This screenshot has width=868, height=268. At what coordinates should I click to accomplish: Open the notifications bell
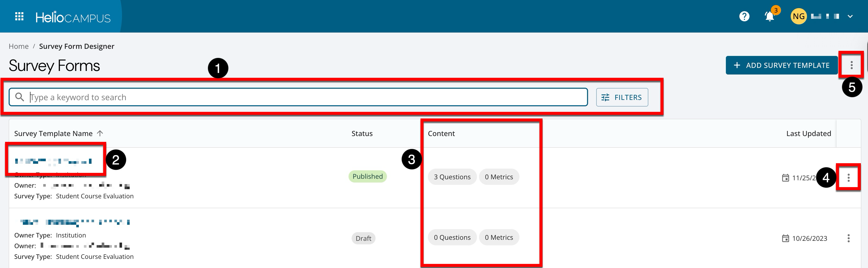pyautogui.click(x=769, y=16)
